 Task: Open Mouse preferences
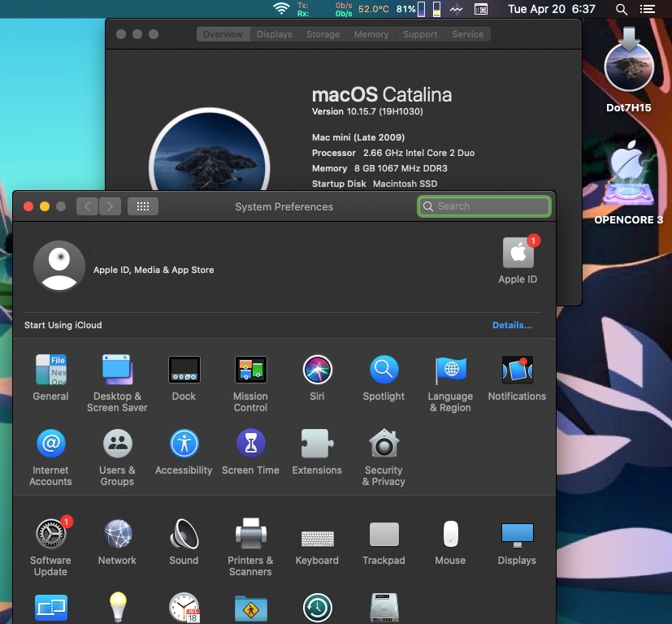450,534
